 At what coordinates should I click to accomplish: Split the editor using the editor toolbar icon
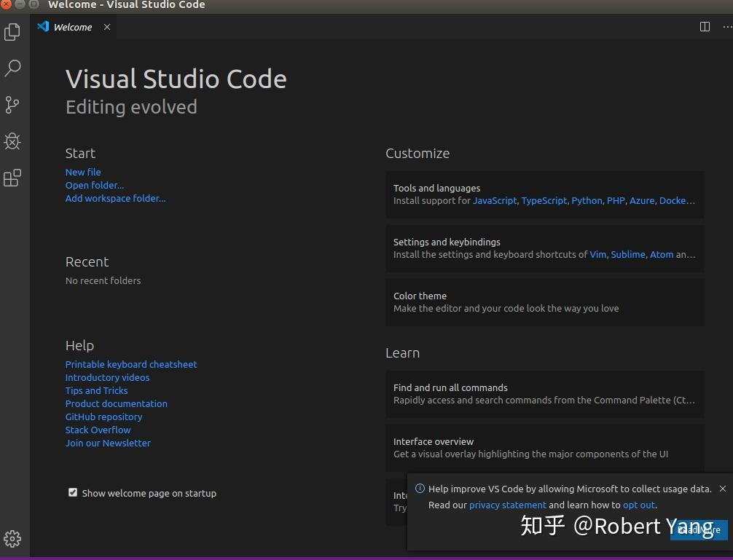click(x=704, y=26)
